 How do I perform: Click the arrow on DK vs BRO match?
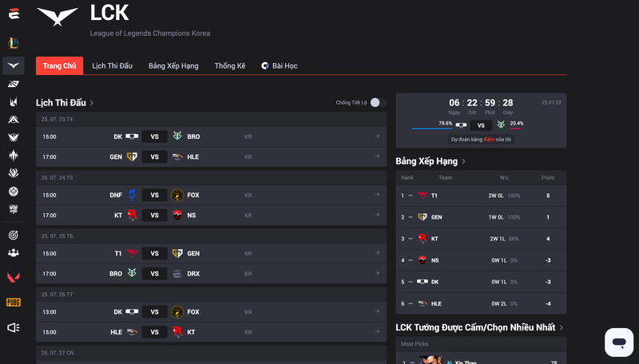pyautogui.click(x=376, y=136)
